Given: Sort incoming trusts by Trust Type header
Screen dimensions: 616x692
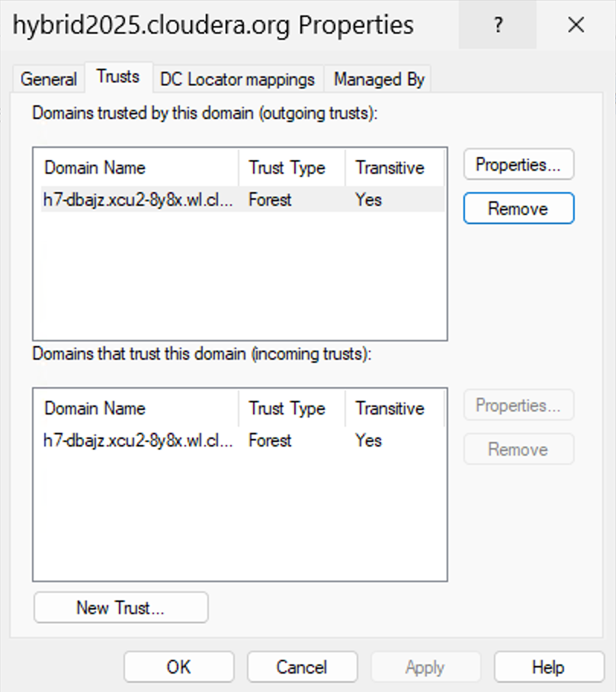Looking at the screenshot, I should [292, 408].
